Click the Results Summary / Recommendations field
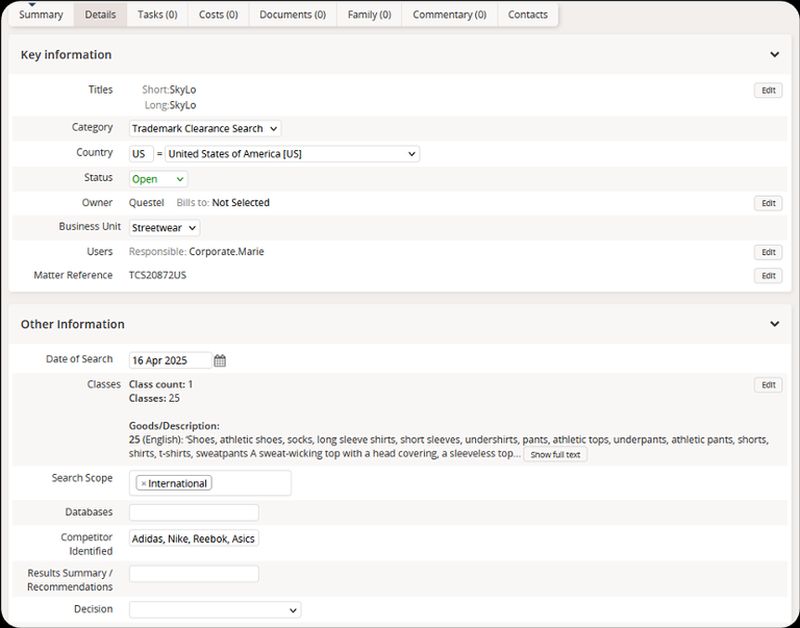 (194, 574)
